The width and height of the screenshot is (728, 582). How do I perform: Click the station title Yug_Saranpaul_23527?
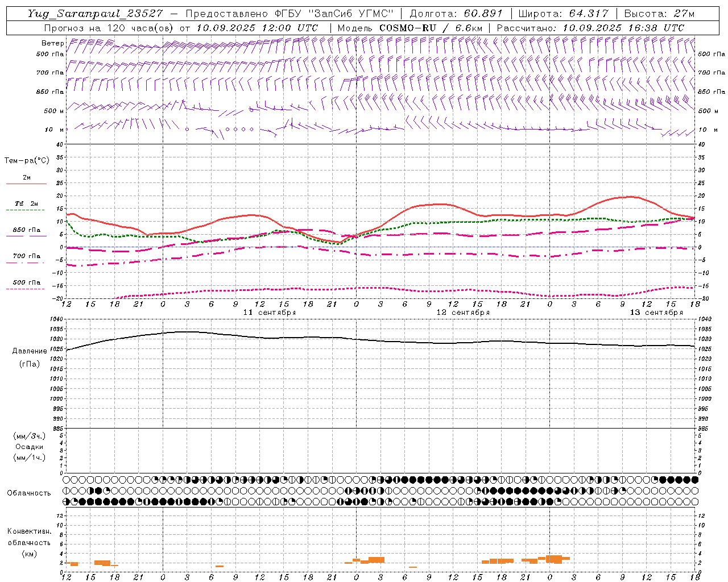tap(95, 13)
